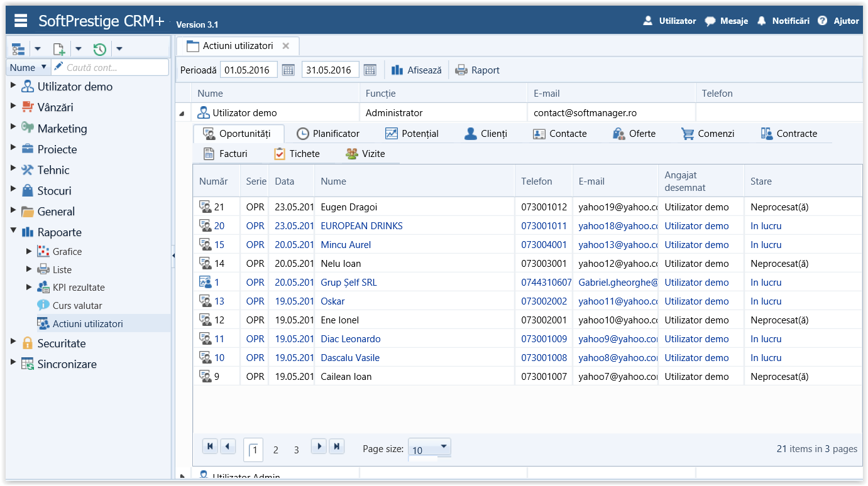This screenshot has height=486, width=868.
Task: Switch to the Planificator tab
Action: pos(328,134)
